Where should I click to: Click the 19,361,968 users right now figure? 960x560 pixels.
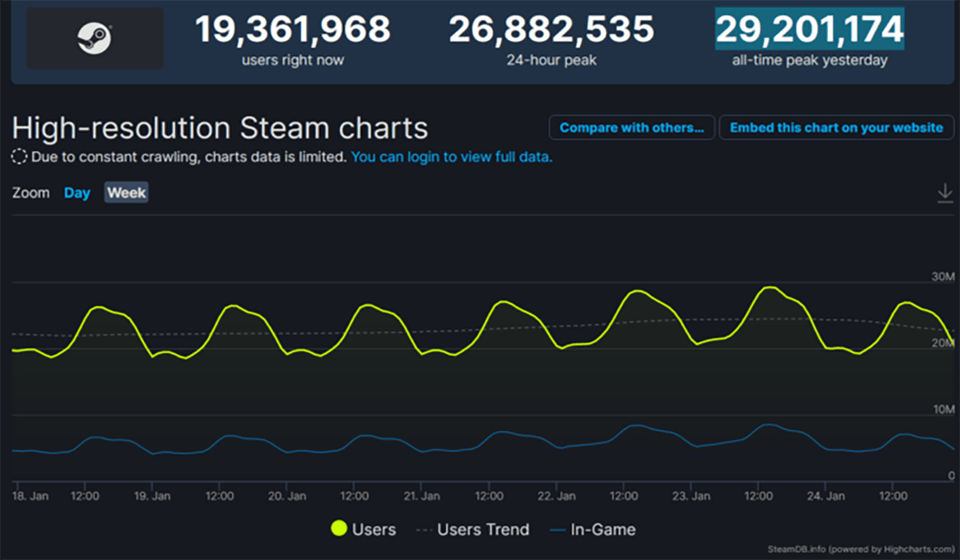click(x=293, y=30)
